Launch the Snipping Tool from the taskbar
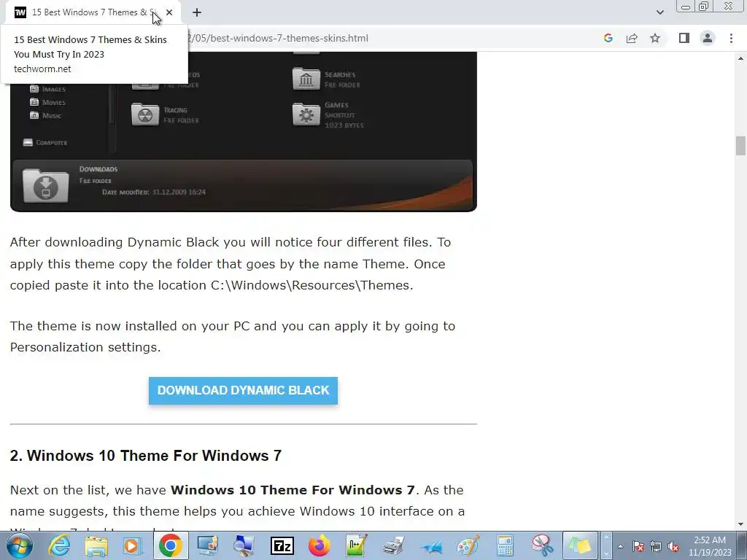 point(542,545)
